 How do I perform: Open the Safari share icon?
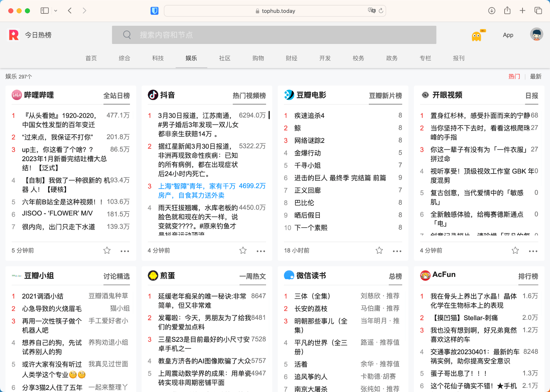[507, 11]
